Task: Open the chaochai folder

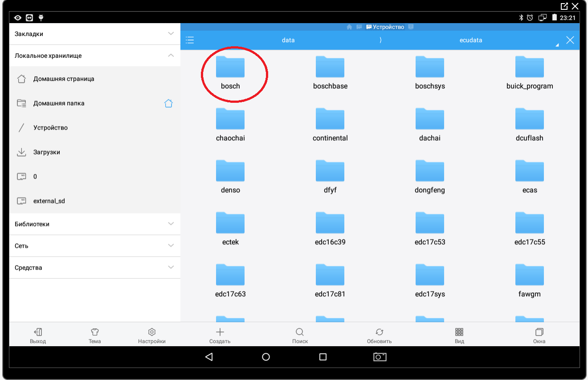Action: [230, 125]
